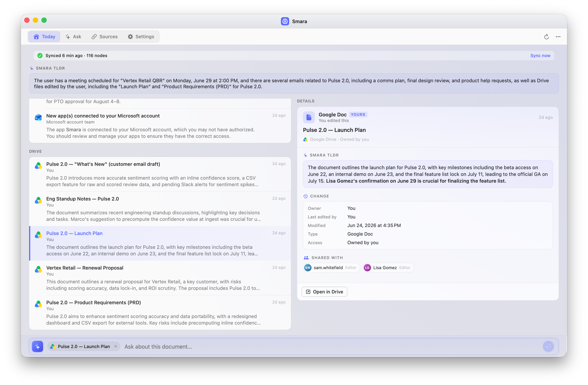Open Vertex Retail — Renewal Proposal
Viewport: 588px width, 385px height.
point(160,278)
